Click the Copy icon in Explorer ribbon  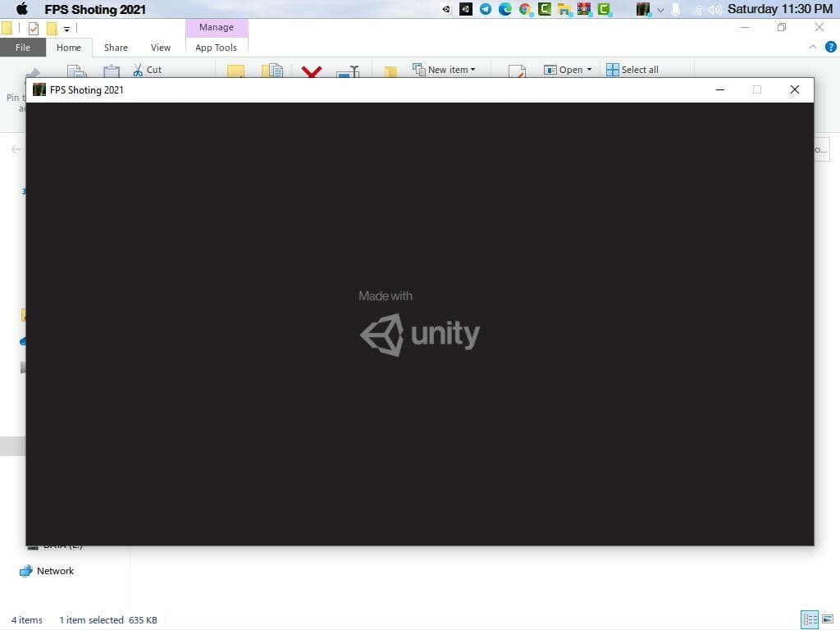click(76, 71)
